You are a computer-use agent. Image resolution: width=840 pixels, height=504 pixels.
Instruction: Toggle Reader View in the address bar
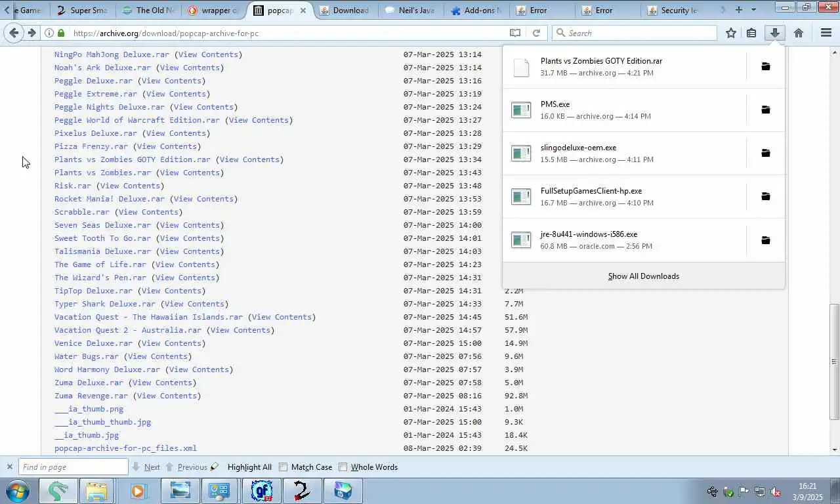[x=515, y=33]
